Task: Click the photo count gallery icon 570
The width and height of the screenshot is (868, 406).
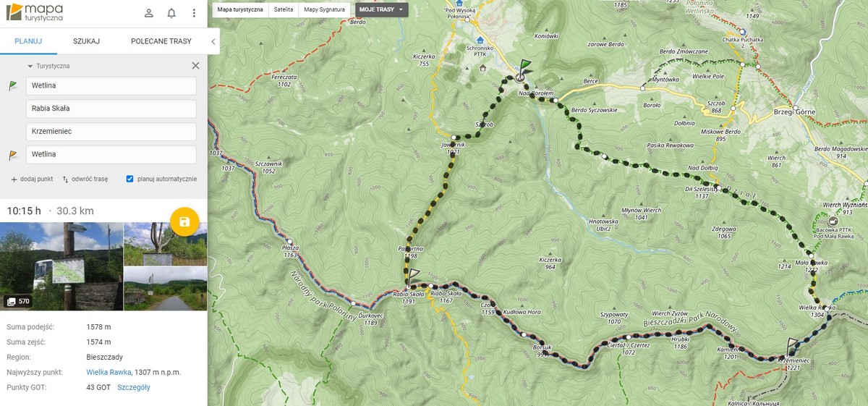Action: 19,301
